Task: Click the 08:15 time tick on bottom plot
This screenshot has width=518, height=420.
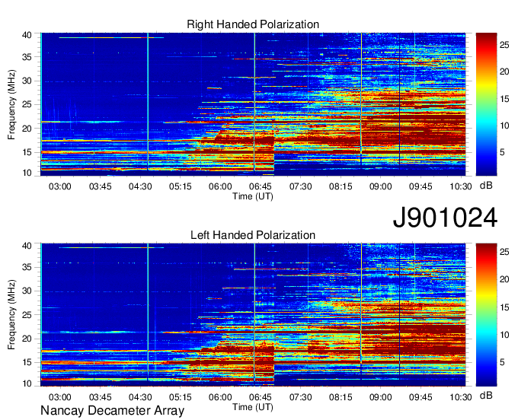Action: (341, 397)
